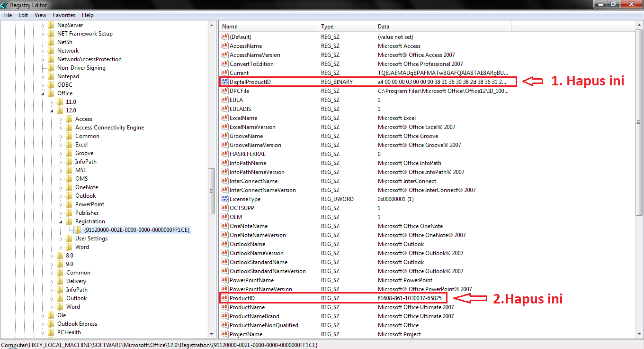Click the OCTSUPP value icon
Image resolution: width=644 pixels, height=349 pixels.
coord(225,208)
